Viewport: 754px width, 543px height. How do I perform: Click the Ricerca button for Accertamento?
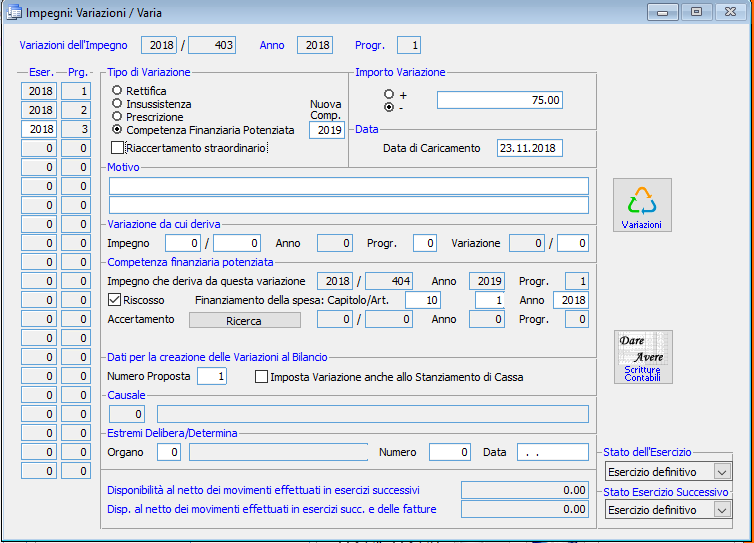pyautogui.click(x=245, y=320)
